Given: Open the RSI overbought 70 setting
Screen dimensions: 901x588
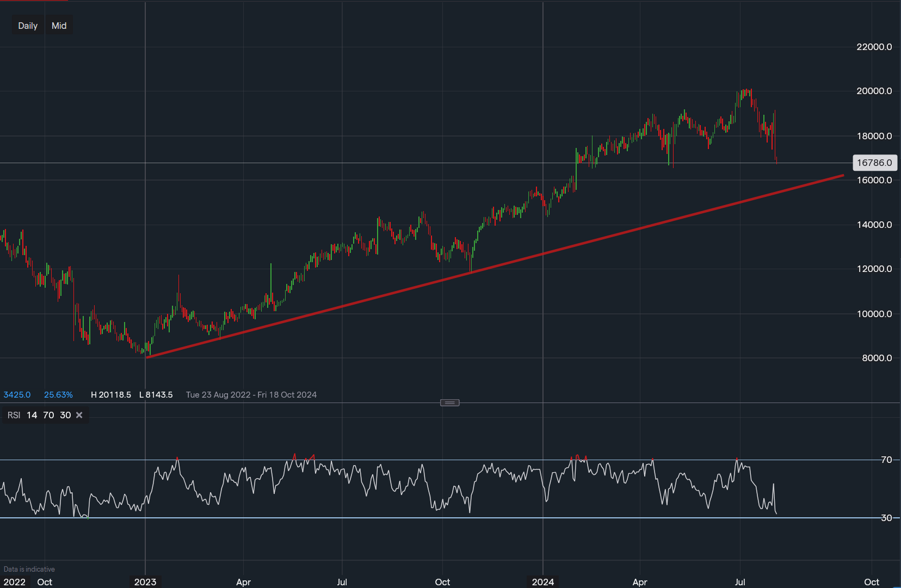Looking at the screenshot, I should [48, 414].
